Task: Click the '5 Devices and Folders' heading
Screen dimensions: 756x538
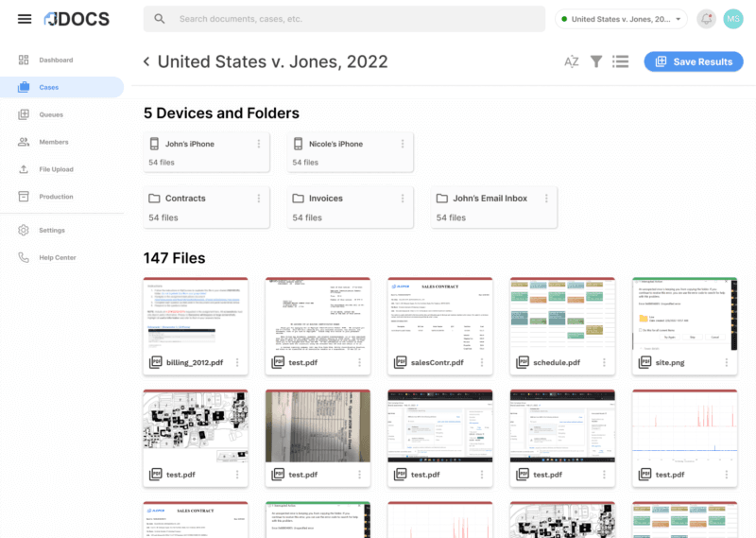Action: (221, 113)
